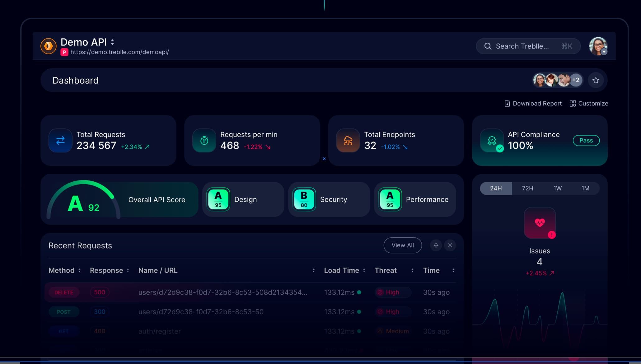Click the Customize grid icon
The image size is (641, 364).
click(x=572, y=103)
